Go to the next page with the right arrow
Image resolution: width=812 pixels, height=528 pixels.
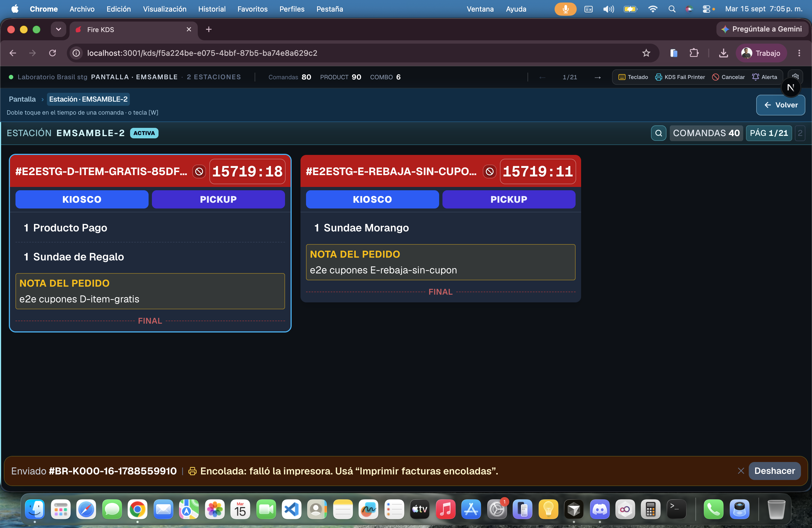[x=598, y=77]
